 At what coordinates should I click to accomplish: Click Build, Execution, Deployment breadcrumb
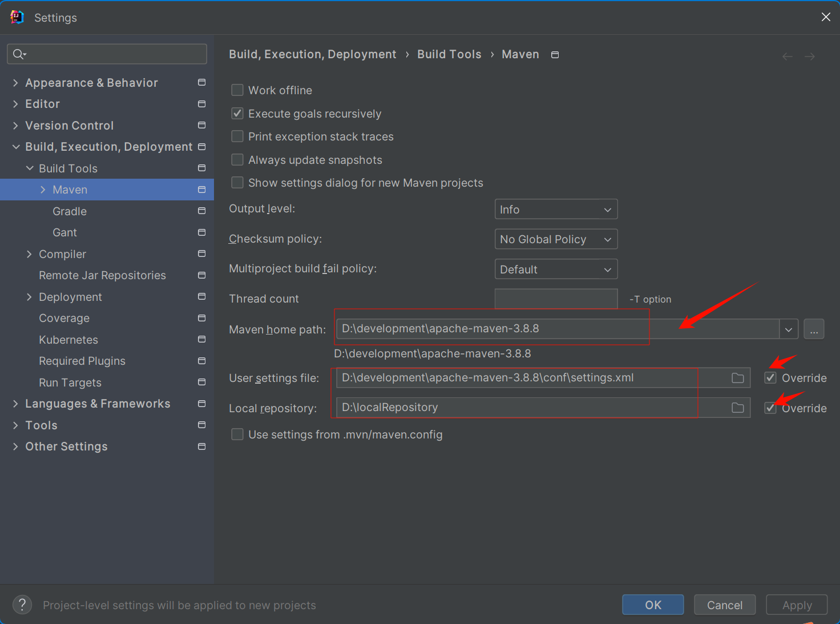(313, 54)
